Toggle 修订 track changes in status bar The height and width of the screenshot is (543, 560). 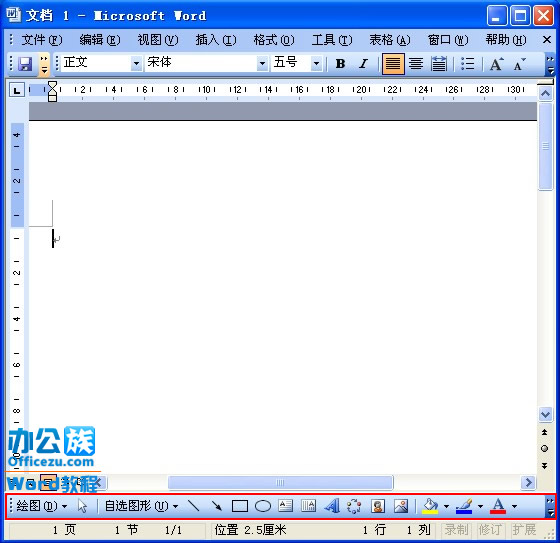(x=490, y=530)
